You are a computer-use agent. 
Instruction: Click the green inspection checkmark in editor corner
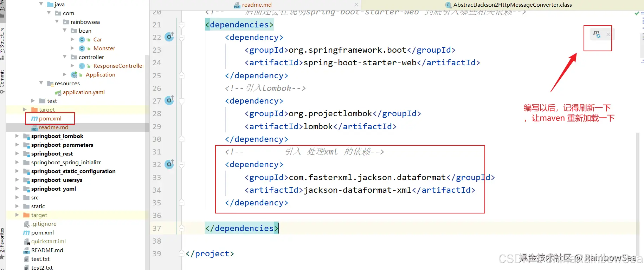point(637,13)
